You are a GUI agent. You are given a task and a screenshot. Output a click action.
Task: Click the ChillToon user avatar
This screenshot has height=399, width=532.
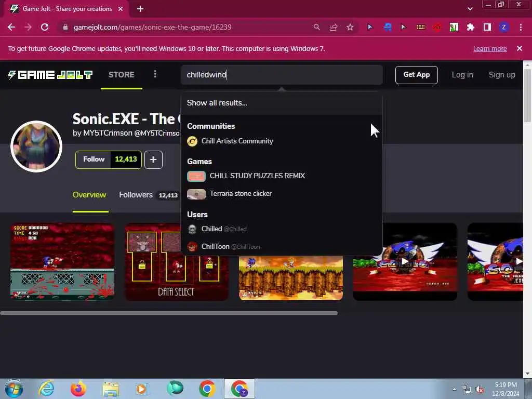tap(192, 247)
